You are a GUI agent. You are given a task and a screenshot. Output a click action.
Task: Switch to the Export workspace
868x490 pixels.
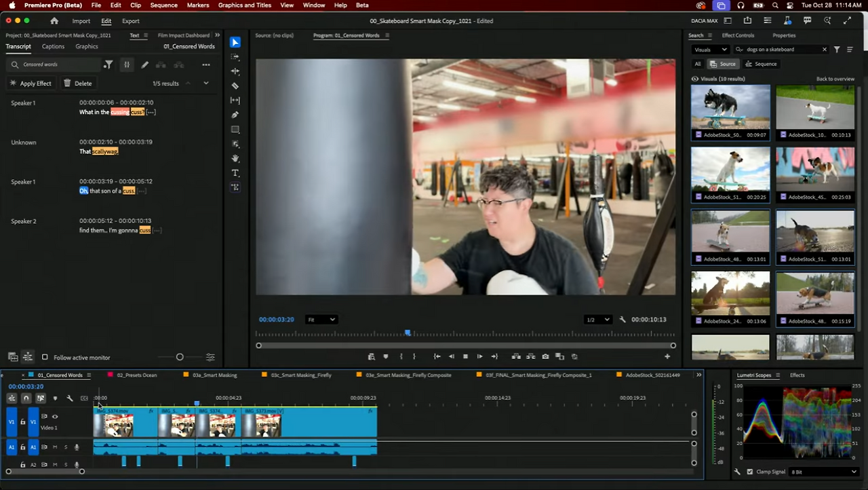pos(131,21)
